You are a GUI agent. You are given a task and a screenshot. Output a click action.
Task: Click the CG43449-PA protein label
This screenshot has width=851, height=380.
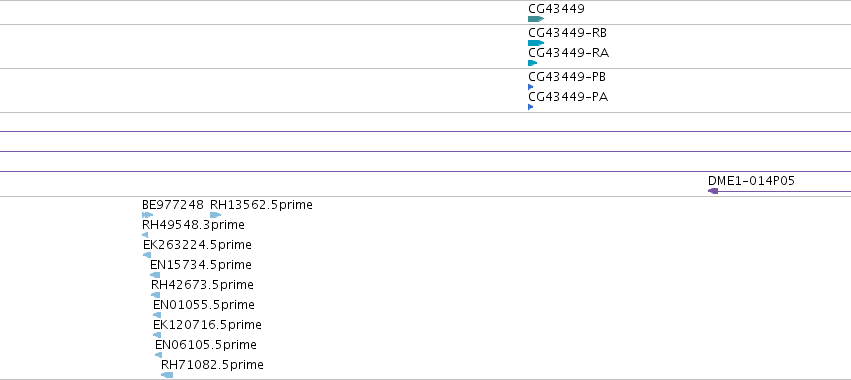click(x=568, y=97)
